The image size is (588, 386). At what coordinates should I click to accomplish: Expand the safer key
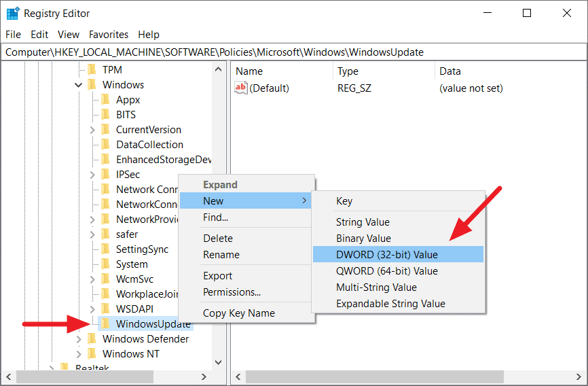92,234
